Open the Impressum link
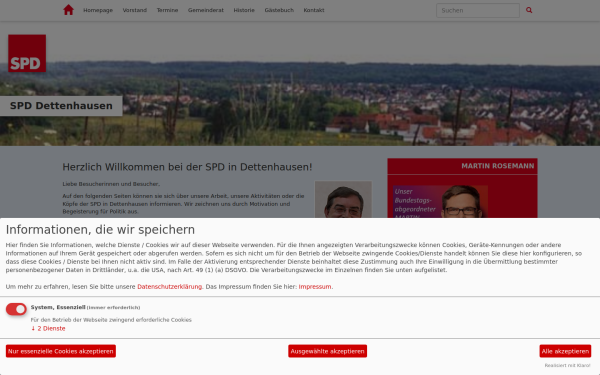Screen dimensions: 600x375 click(x=315, y=287)
